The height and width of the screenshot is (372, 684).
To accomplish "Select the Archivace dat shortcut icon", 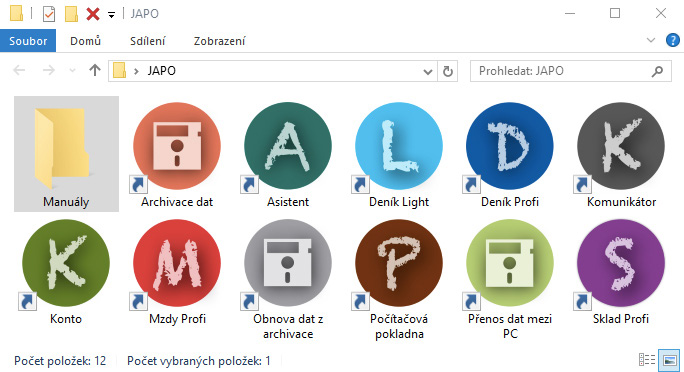I will pos(177,146).
